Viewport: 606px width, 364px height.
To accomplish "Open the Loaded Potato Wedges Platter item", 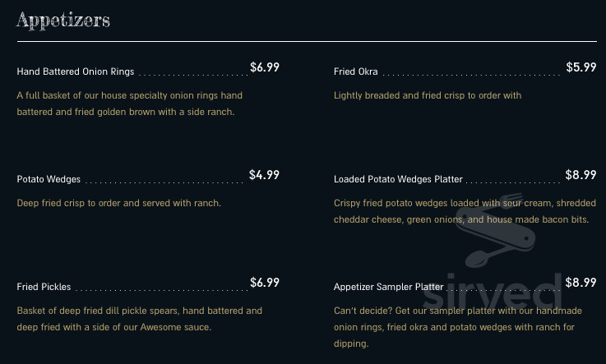I will click(398, 179).
